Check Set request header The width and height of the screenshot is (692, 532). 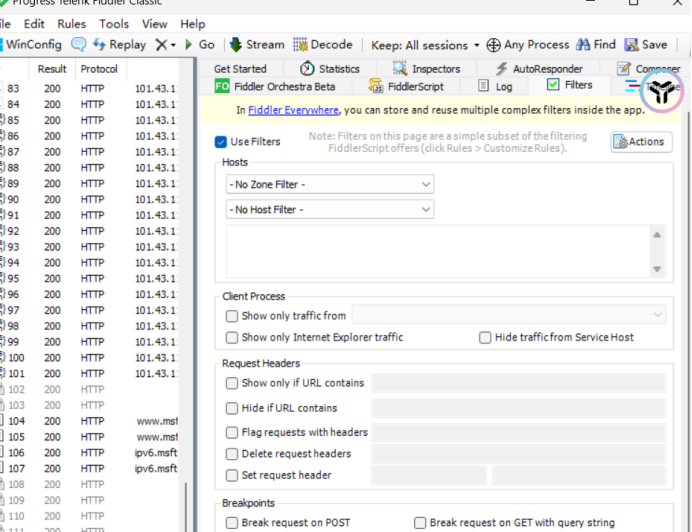point(232,475)
